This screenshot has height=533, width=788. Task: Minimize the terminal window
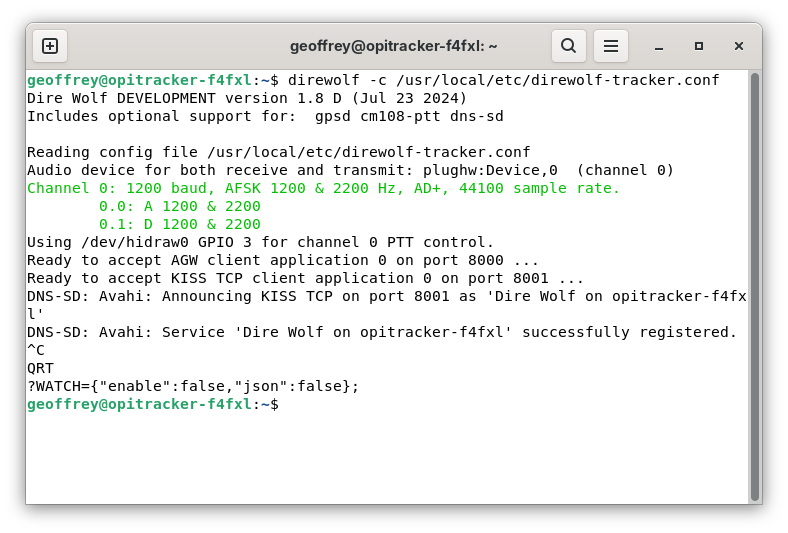coord(659,47)
